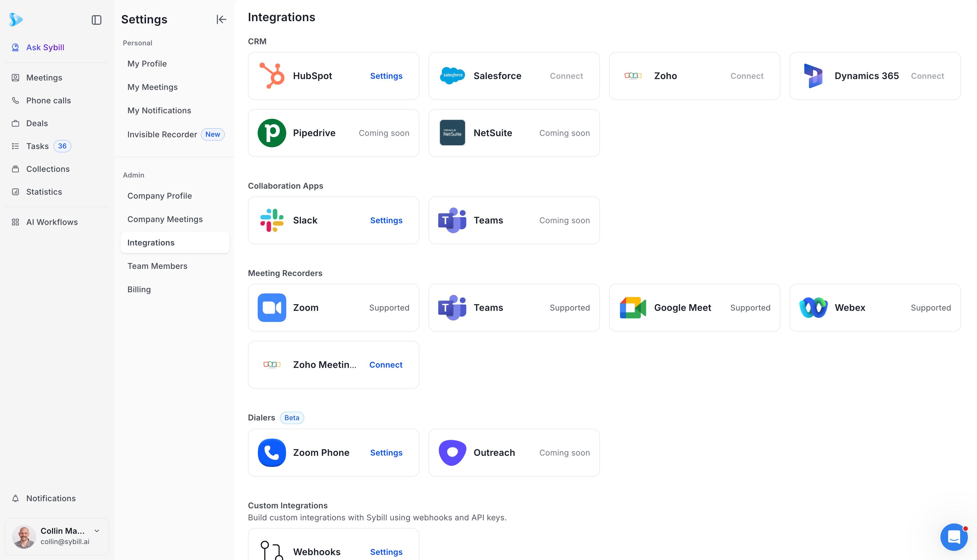Click the HubSpot logo icon
The height and width of the screenshot is (560, 977).
[x=272, y=76]
